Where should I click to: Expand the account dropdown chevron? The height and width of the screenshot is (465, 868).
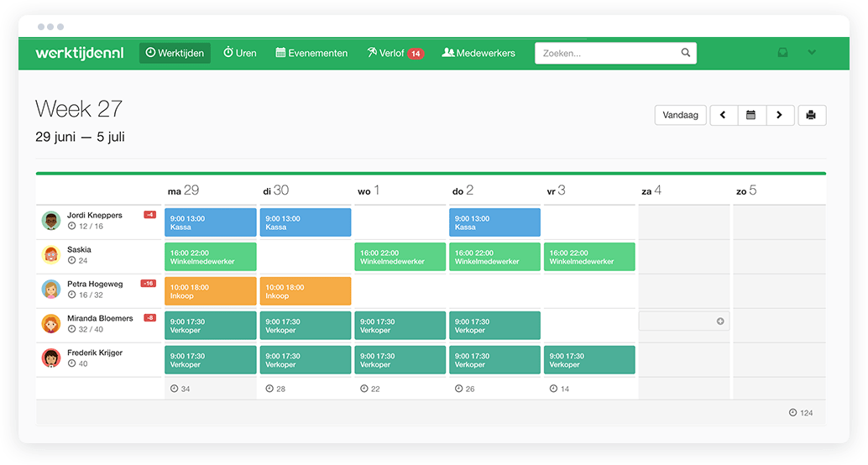812,53
